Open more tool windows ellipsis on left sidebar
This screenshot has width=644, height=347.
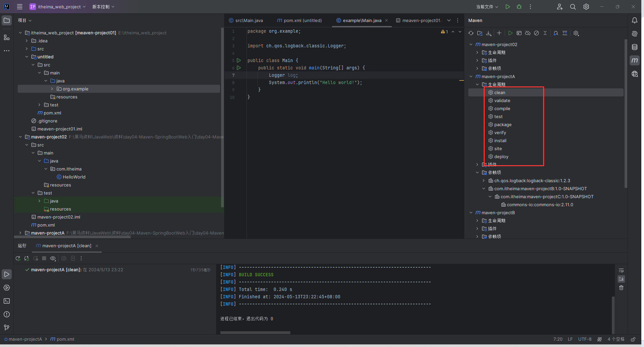coord(7,51)
